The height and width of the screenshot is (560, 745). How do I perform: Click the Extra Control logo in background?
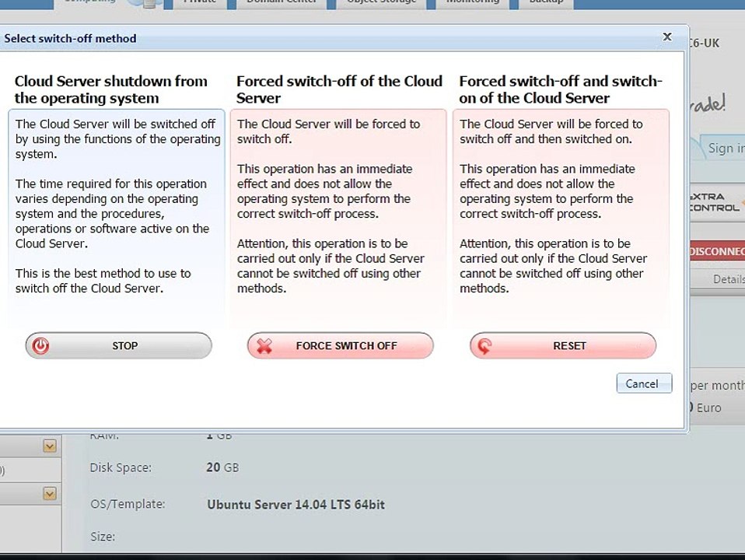pos(716,202)
